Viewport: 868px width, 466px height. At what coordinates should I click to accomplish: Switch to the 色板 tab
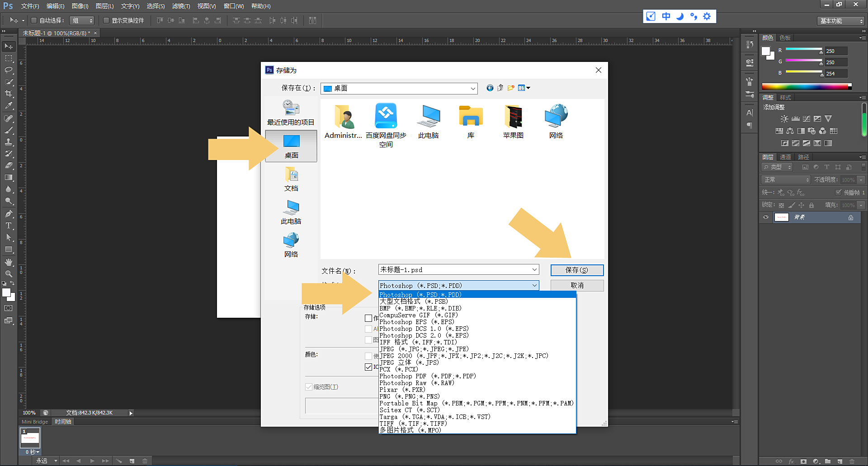[785, 38]
